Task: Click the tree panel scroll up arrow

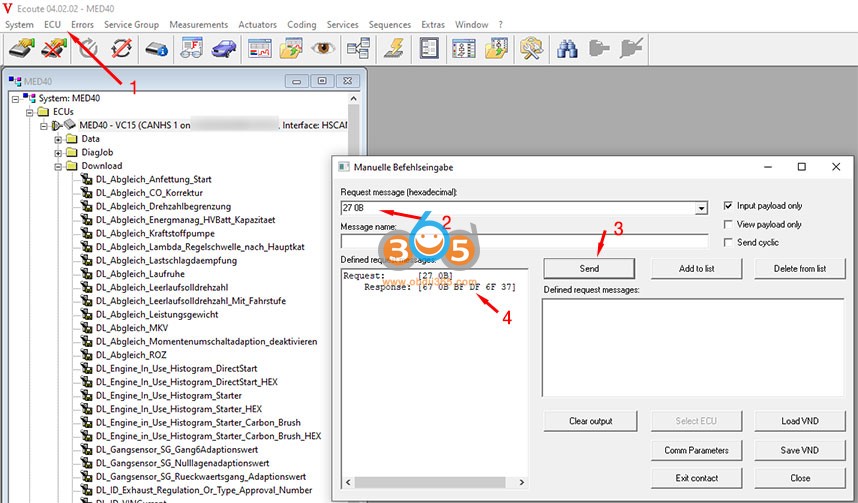Action: pos(353,99)
